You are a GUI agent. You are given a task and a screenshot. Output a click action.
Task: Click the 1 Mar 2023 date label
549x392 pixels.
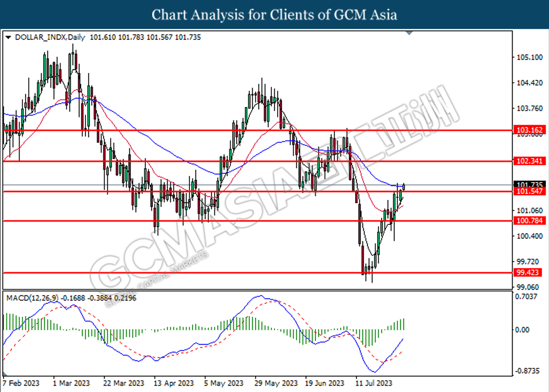(x=71, y=383)
